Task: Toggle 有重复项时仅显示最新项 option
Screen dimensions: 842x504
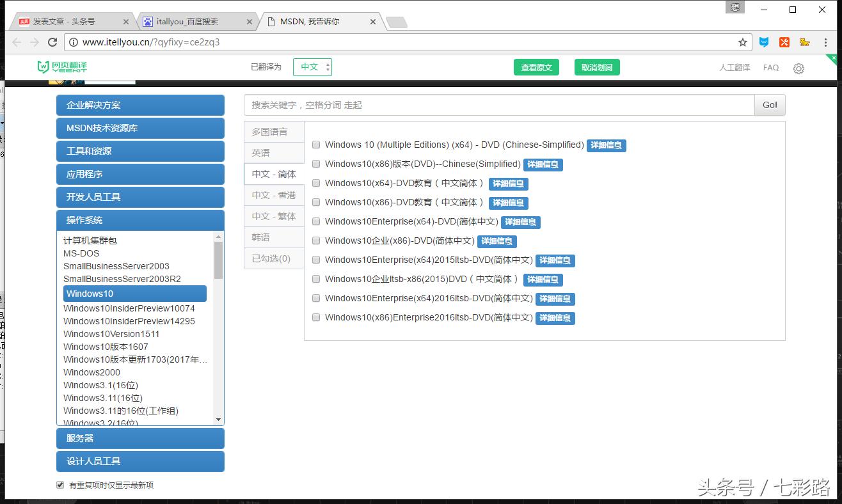Action: click(60, 484)
